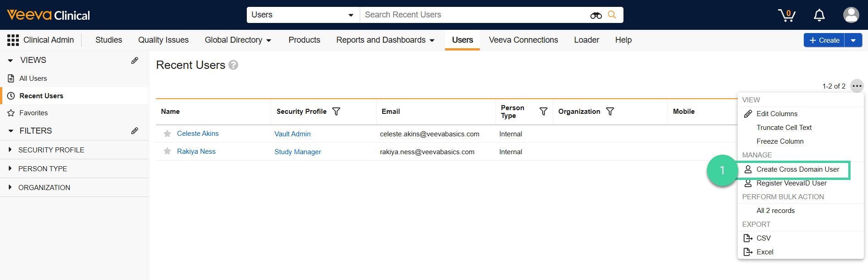Expand the ORGANIZATION filter

coord(10,187)
